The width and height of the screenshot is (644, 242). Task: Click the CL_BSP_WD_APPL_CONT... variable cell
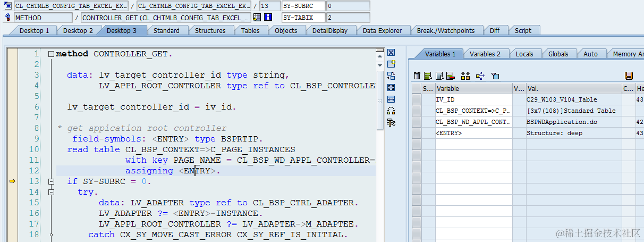pyautogui.click(x=473, y=122)
